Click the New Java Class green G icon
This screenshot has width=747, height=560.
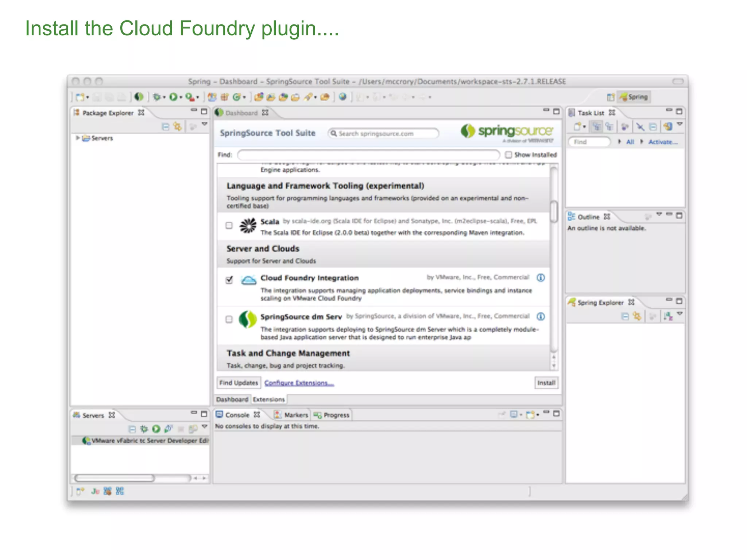pos(236,97)
